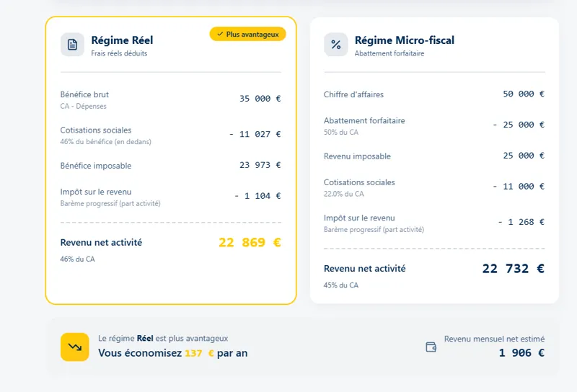Select the Plus avantageux badge

(247, 34)
